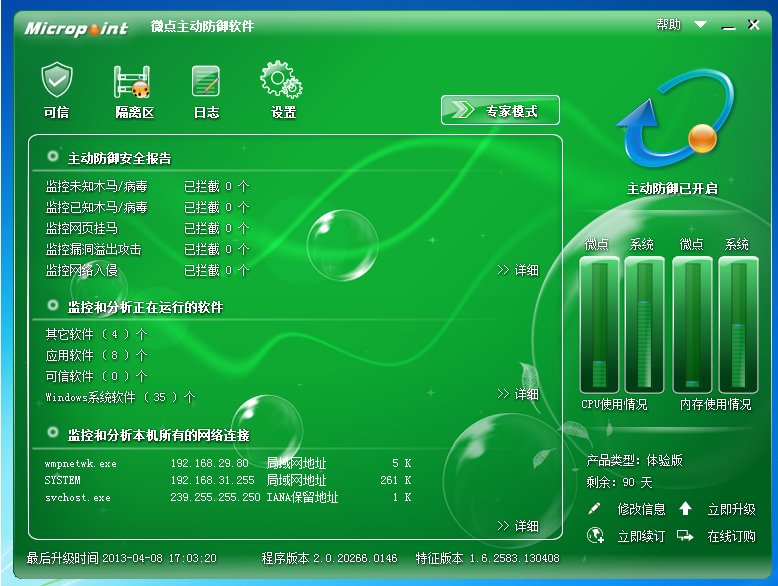Click the 立即升级 upgrade link
This screenshot has height=586, width=778.
coord(731,510)
